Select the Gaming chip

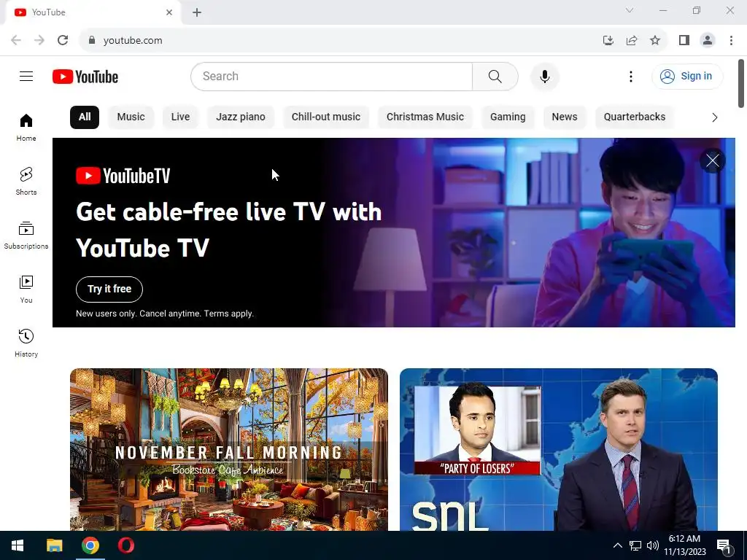508,117
